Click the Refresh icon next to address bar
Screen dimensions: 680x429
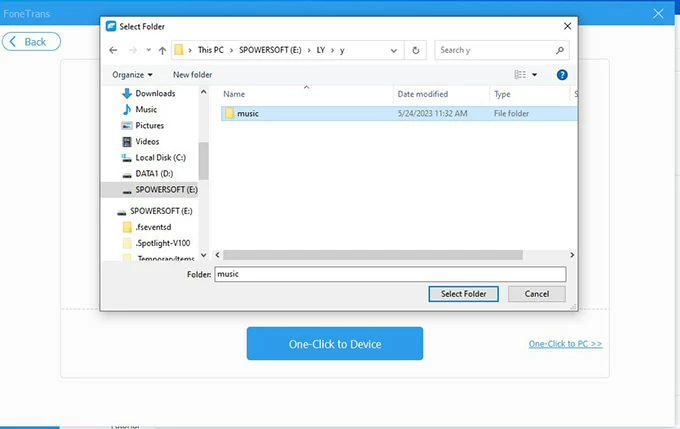(417, 49)
